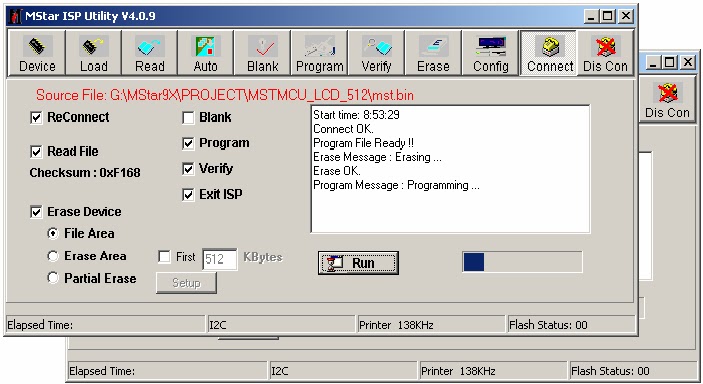Click the Verify toolbar icon
The image size is (703, 384).
pyautogui.click(x=376, y=53)
